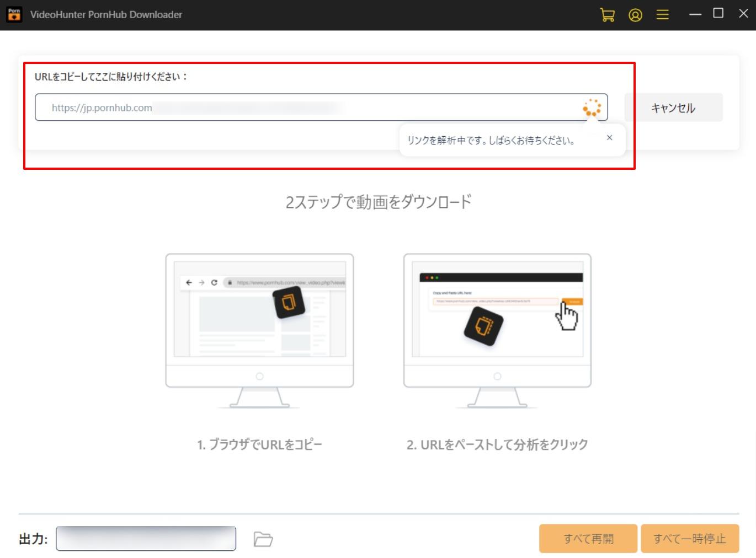Open the user account icon

click(635, 15)
